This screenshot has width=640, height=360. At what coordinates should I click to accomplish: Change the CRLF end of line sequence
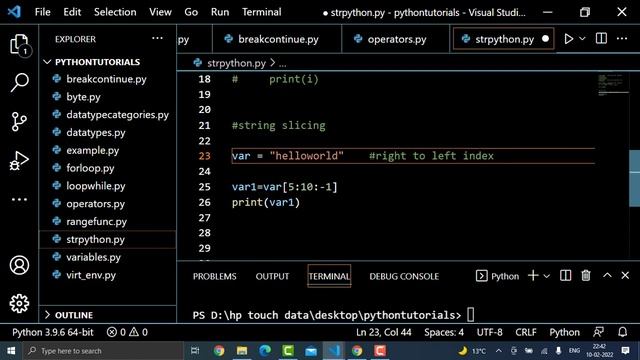pos(526,332)
